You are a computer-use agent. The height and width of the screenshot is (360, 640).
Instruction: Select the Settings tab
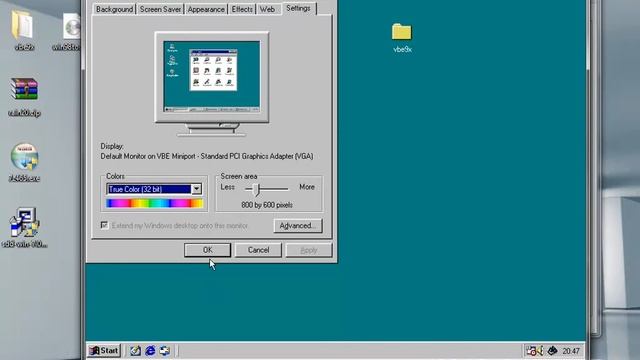point(298,8)
